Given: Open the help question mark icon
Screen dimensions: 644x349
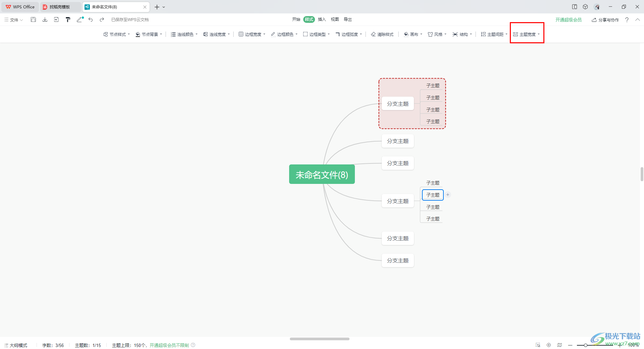Looking at the screenshot, I should coord(627,20).
